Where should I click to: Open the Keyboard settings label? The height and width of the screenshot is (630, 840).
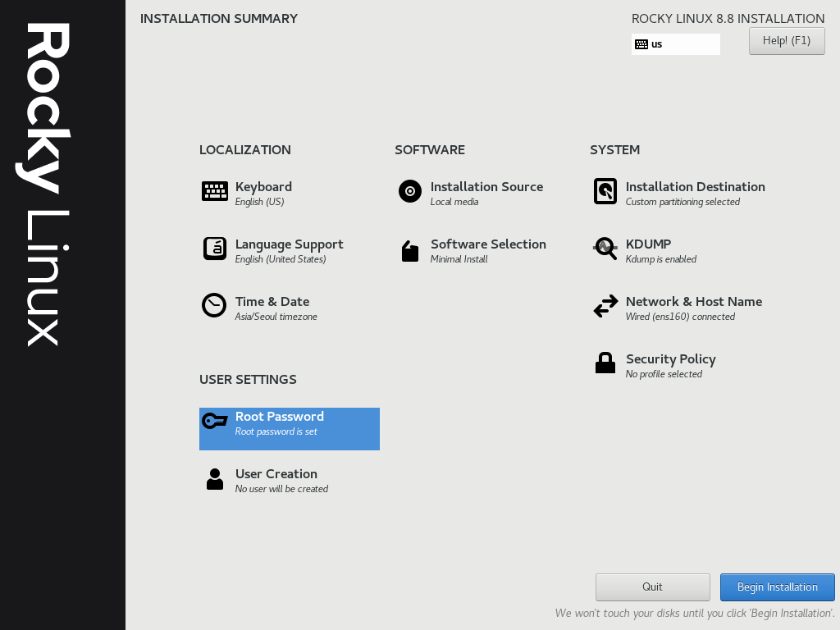(x=263, y=187)
